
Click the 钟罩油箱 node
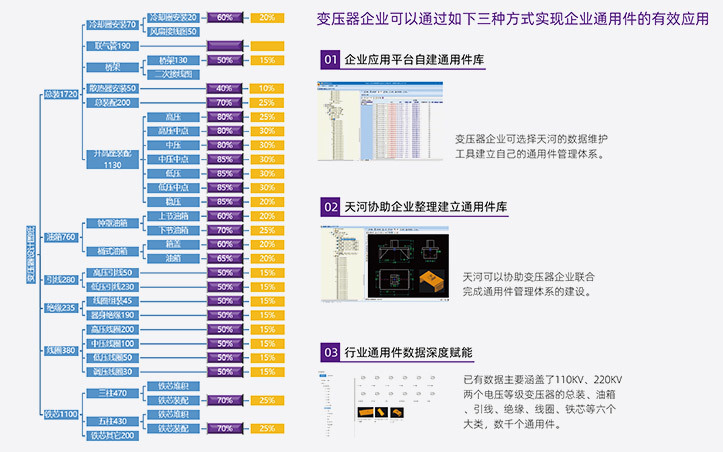coord(113,223)
